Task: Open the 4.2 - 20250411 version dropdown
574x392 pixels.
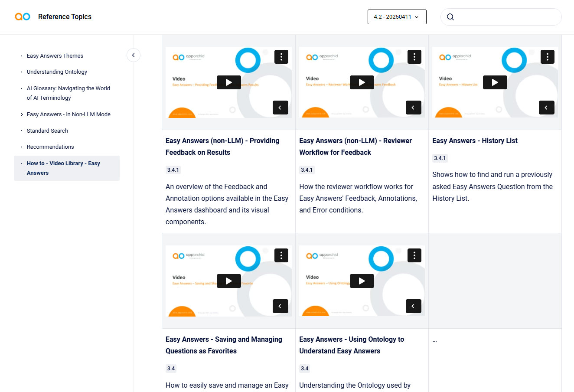Action: [397, 17]
